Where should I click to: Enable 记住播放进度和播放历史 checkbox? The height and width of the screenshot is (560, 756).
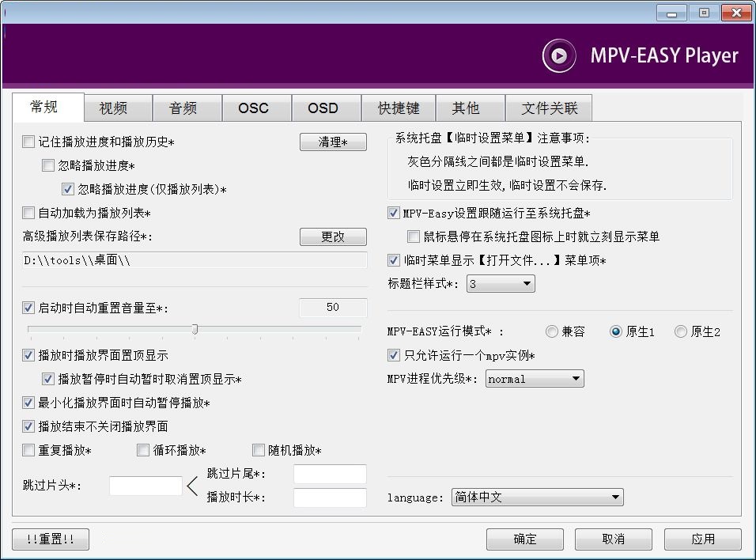coord(28,142)
